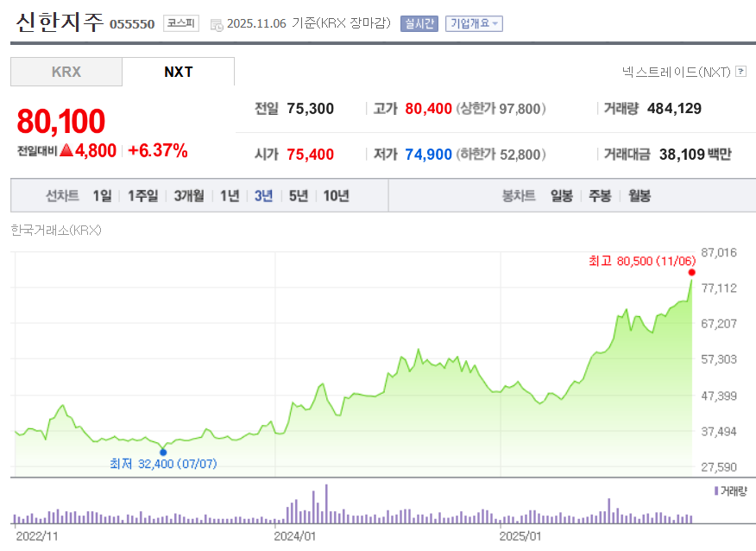The image size is (756, 551).
Task: Click the stock code 055550
Action: point(132,24)
